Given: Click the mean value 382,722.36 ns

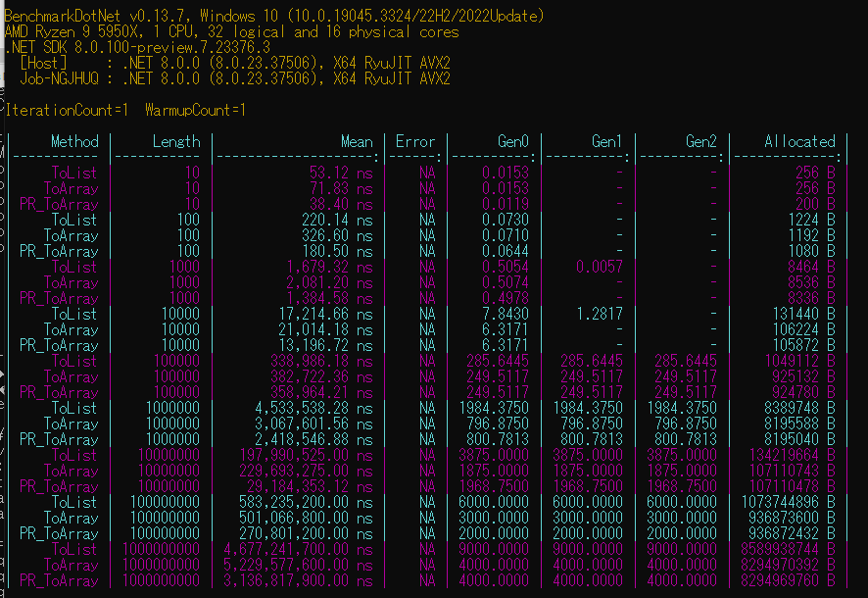Looking at the screenshot, I should [x=321, y=377].
